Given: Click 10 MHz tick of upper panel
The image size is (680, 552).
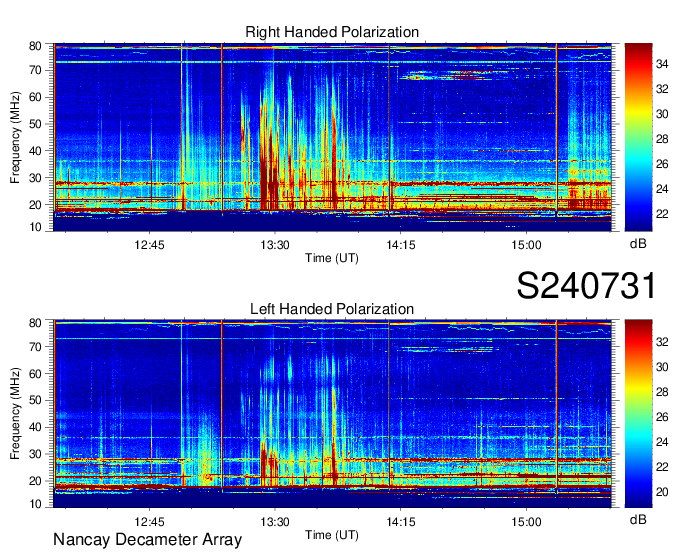Looking at the screenshot, I should click(x=35, y=227).
